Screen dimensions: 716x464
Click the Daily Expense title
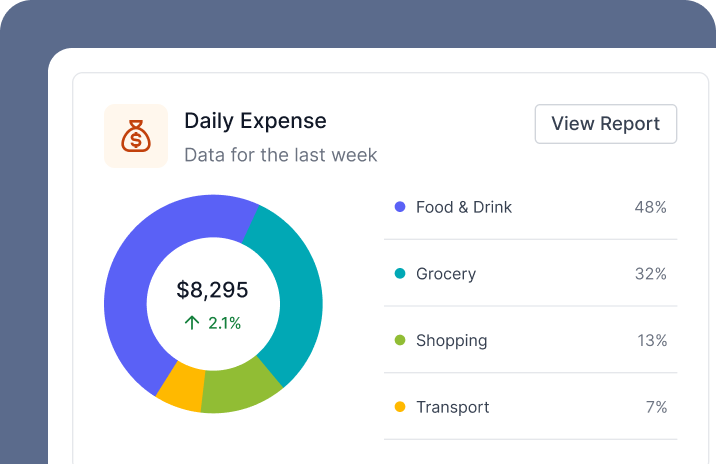pos(255,121)
